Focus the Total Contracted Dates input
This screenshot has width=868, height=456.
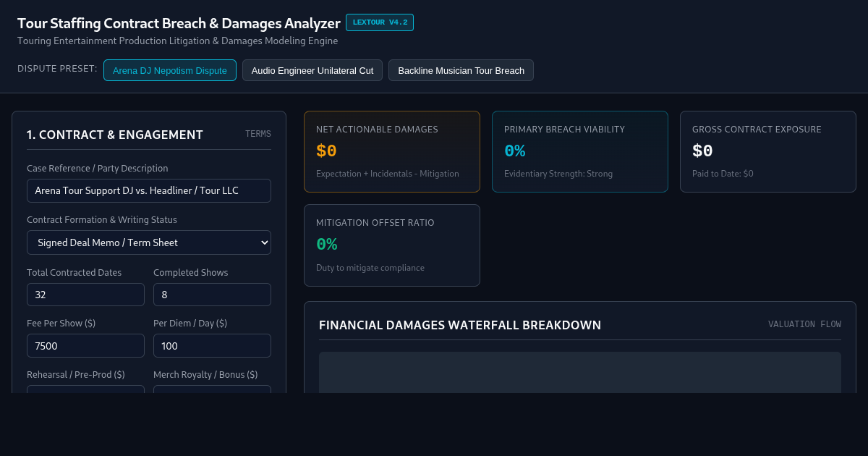pyautogui.click(x=85, y=295)
